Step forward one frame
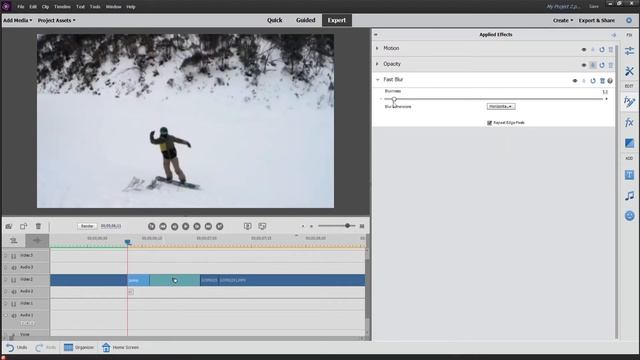This screenshot has height=360, width=640. [197, 226]
